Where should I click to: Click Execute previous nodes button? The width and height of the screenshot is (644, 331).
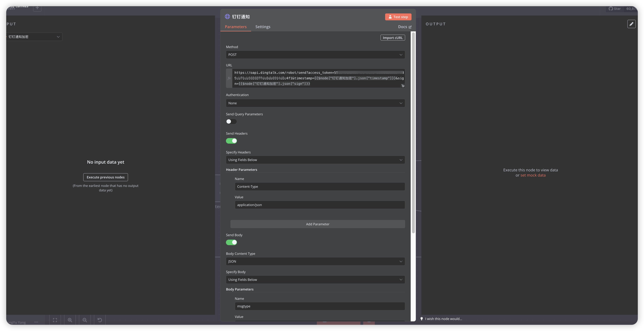[x=106, y=177]
